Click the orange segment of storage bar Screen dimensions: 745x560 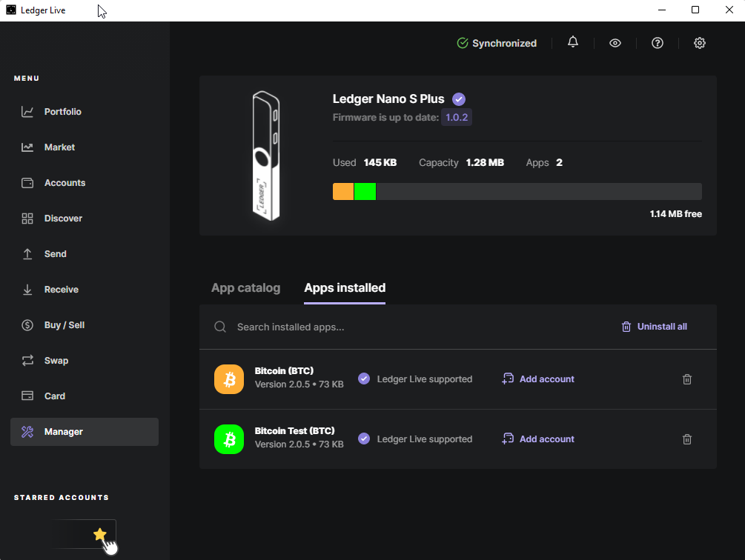pyautogui.click(x=343, y=192)
